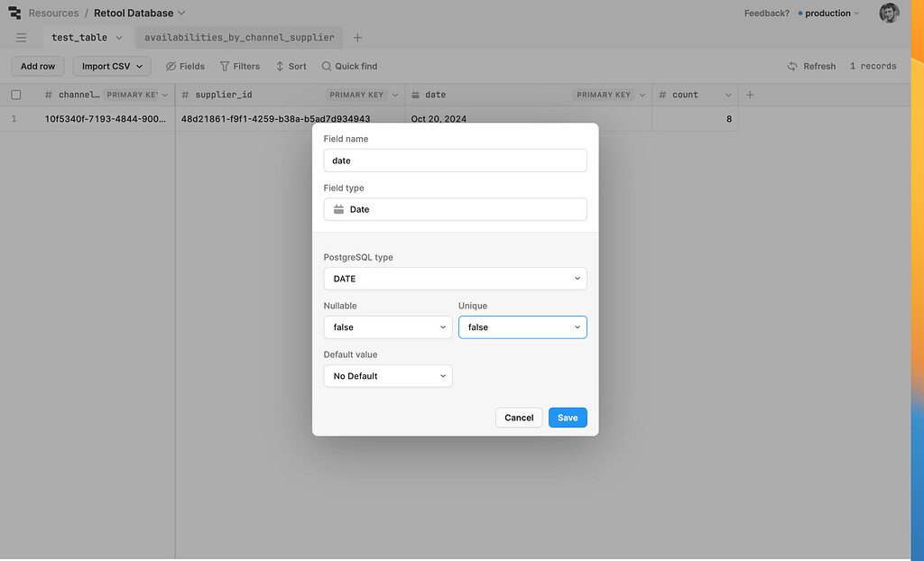Switch to the availabilities_by_channel_supplier tab

[x=238, y=37]
